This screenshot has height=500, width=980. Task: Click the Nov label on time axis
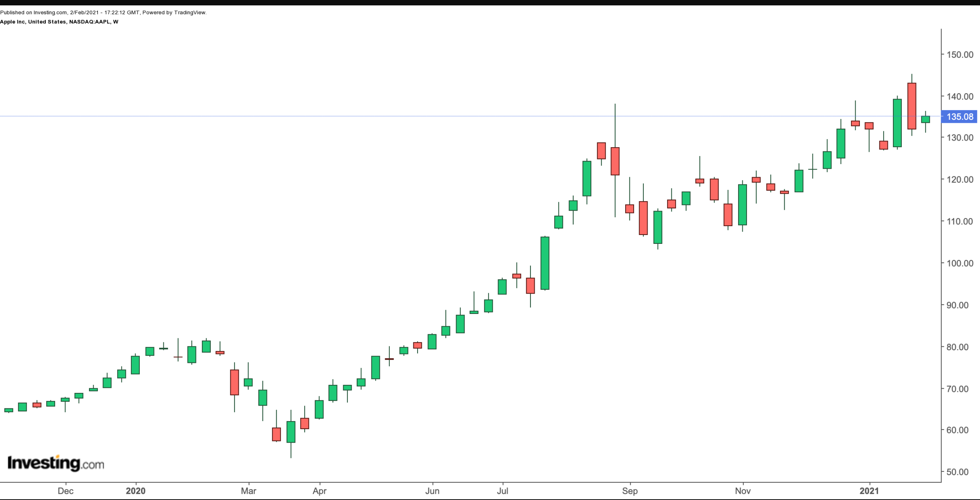tap(743, 491)
